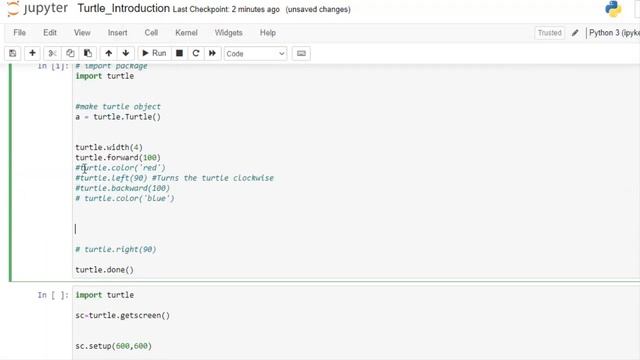
Task: Select the second cell via 'In [ ]:' prompt
Action: click(53, 295)
